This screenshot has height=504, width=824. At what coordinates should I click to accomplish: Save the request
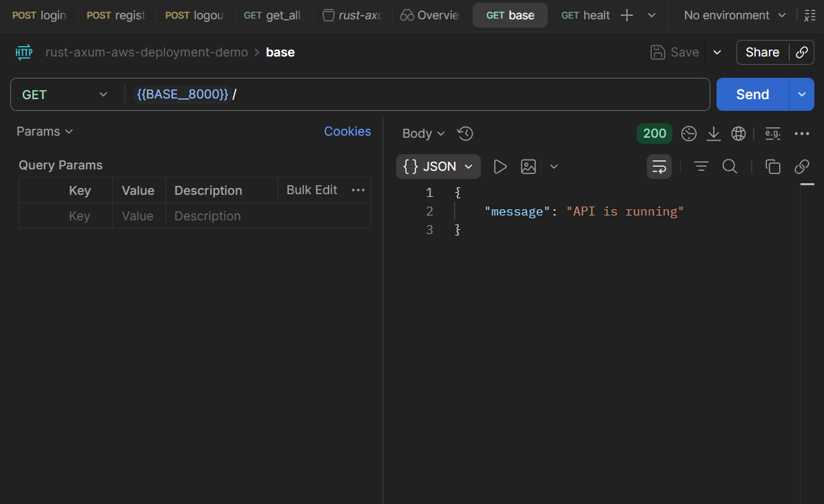pyautogui.click(x=674, y=52)
